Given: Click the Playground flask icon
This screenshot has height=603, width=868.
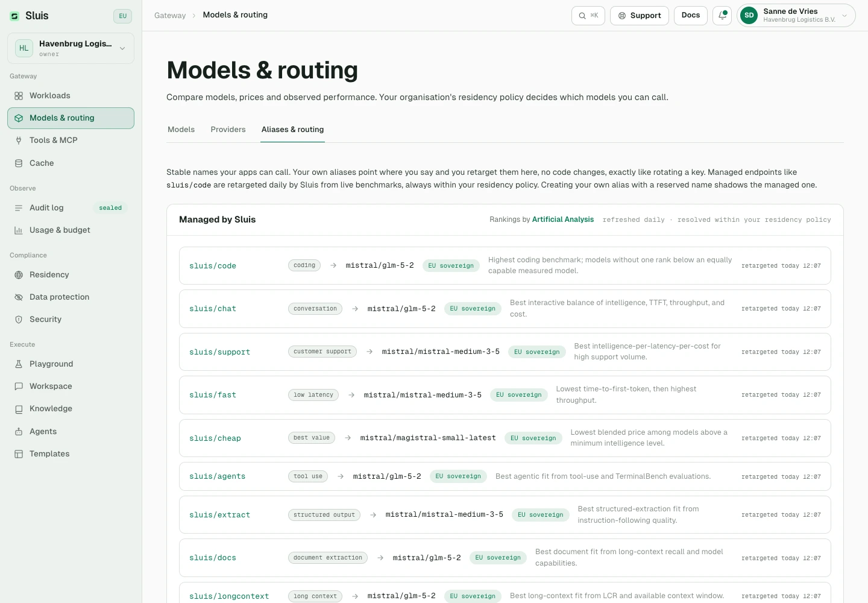Looking at the screenshot, I should 19,364.
